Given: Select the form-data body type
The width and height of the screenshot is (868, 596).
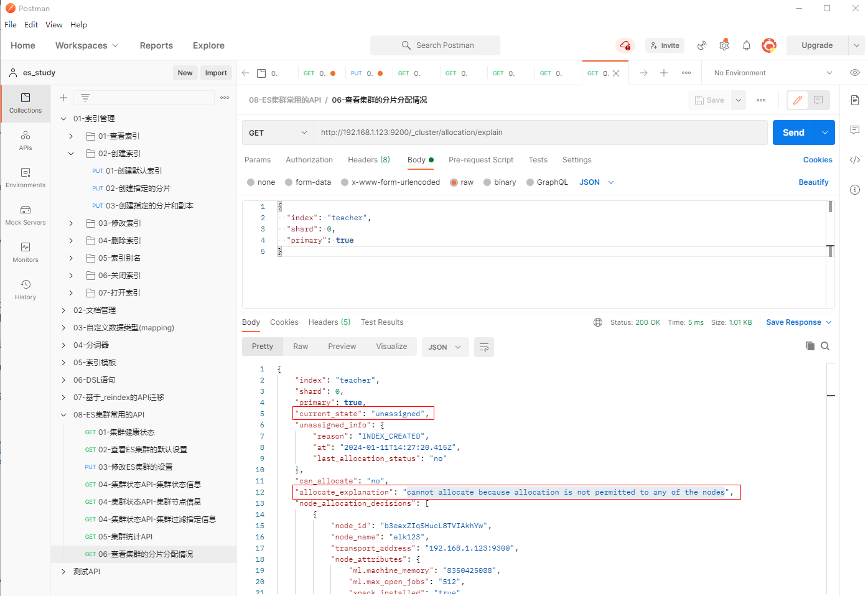Looking at the screenshot, I should 289,182.
